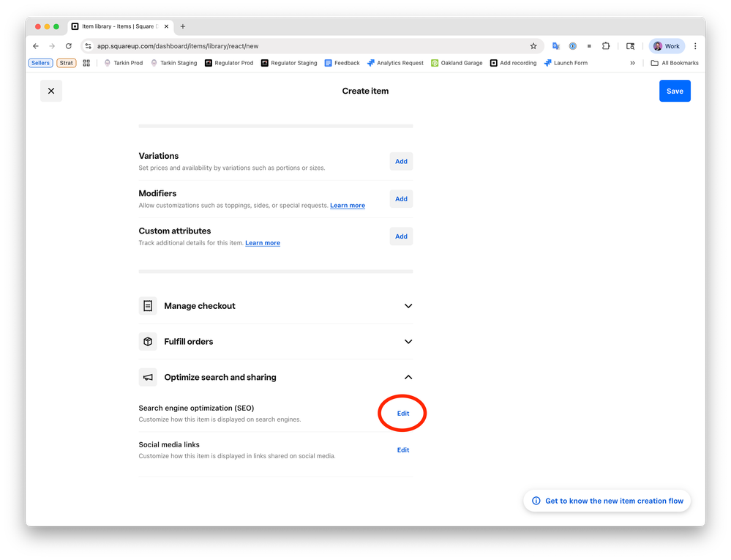Expand the Fulfill orders section
Screen dimensions: 731x560
[x=408, y=342]
